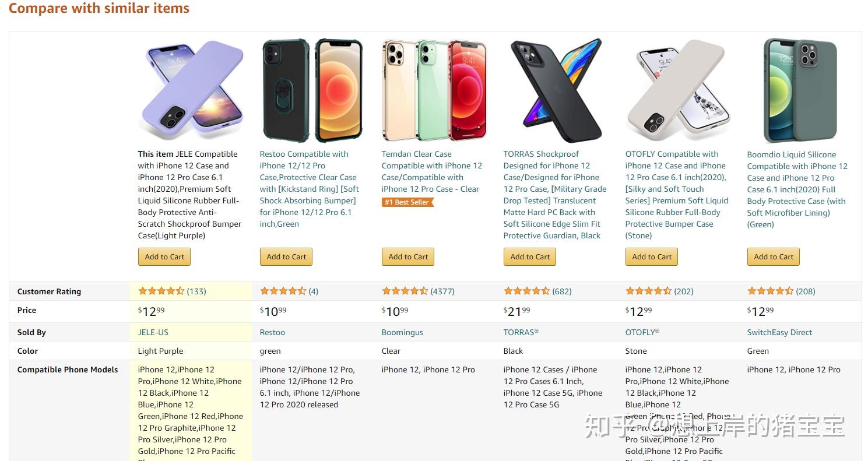View the 682 reviews for TORRAS case
Image resolution: width=868 pixels, height=461 pixels.
point(562,291)
